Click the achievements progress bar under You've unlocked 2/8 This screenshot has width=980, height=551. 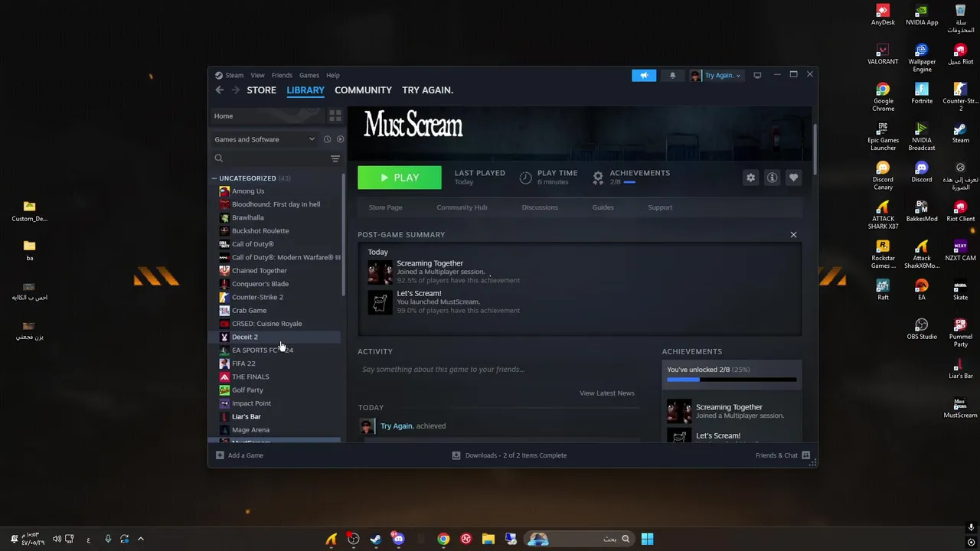(731, 380)
